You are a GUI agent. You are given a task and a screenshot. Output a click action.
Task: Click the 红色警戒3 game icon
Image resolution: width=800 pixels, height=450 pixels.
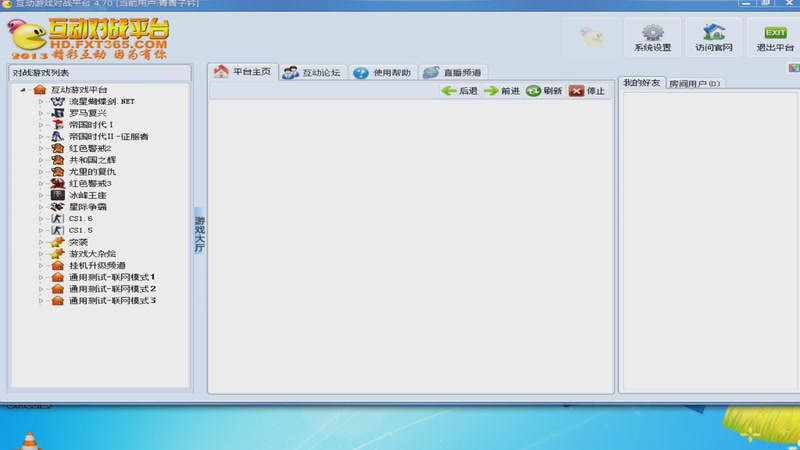(58, 183)
